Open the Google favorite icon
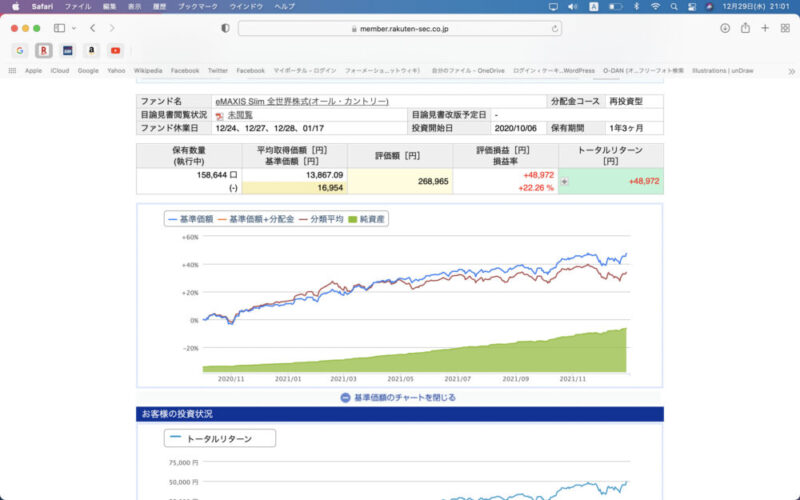This screenshot has height=500, width=800. coord(19,51)
